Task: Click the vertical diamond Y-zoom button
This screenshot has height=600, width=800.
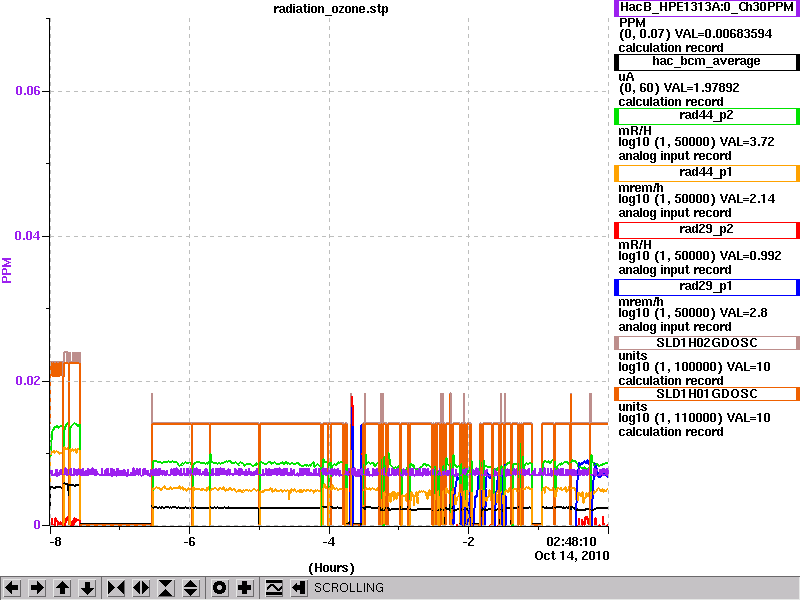Action: tap(191, 588)
